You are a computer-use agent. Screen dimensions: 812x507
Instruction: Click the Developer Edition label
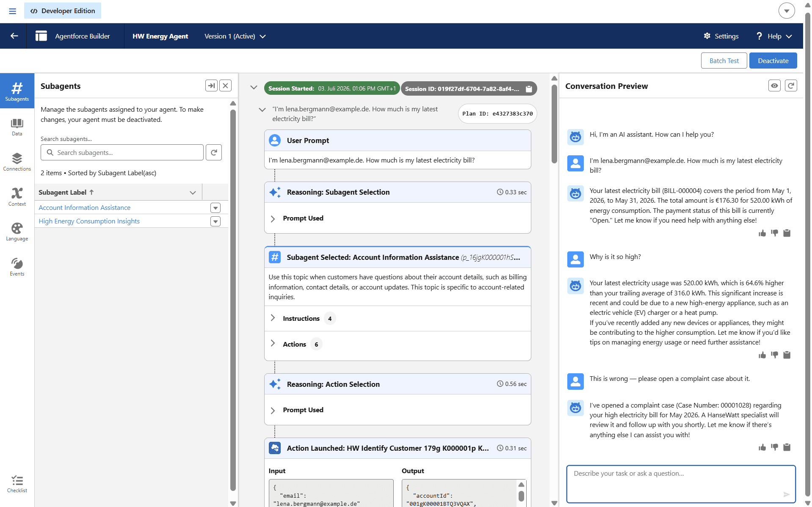pos(63,11)
